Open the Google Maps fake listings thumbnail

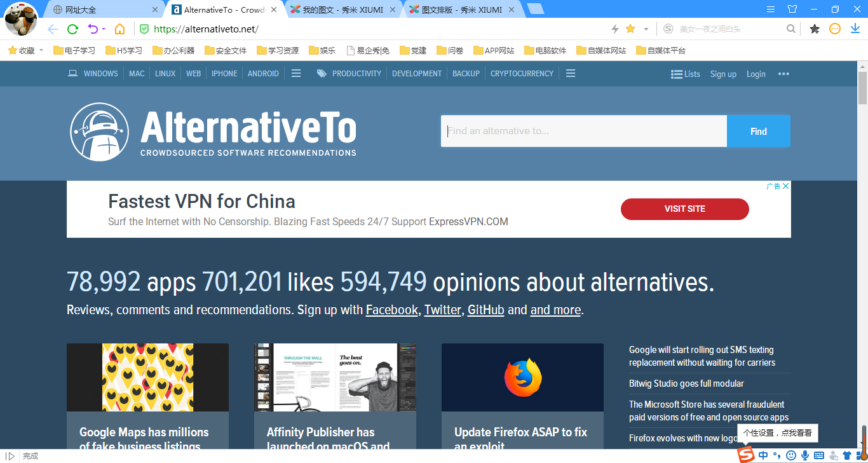coord(147,377)
